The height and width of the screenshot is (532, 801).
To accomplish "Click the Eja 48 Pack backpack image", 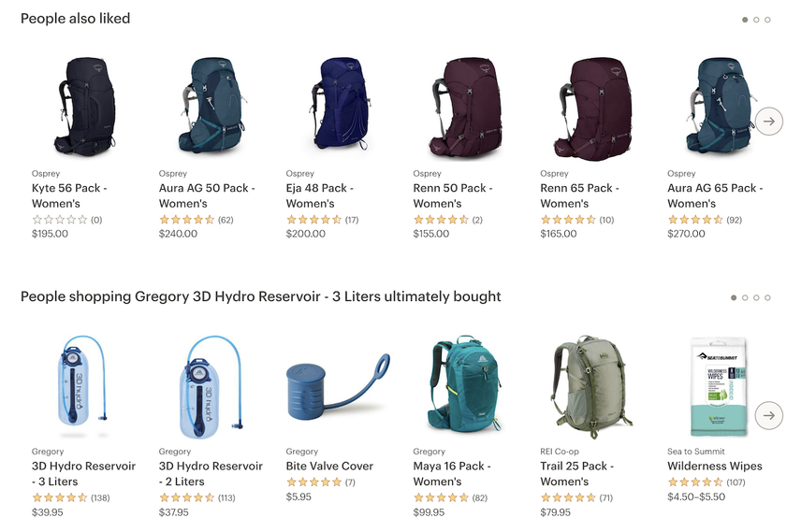I will click(341, 104).
